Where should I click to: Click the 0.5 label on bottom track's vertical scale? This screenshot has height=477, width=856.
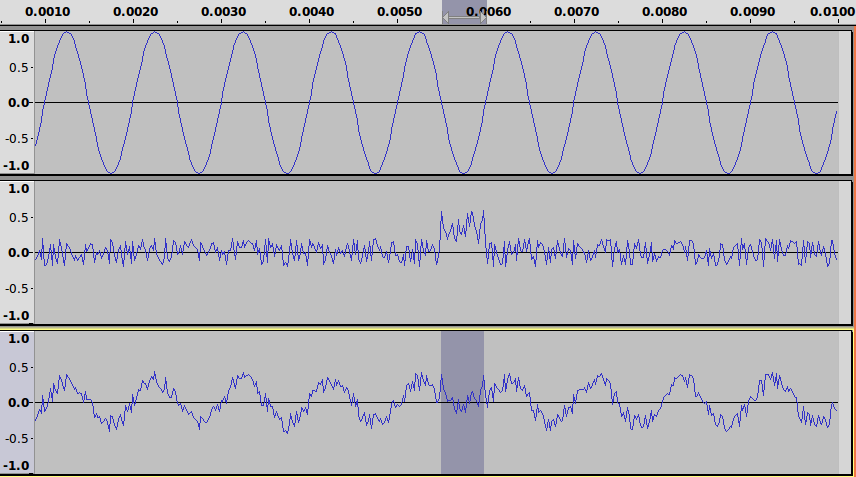(x=18, y=370)
